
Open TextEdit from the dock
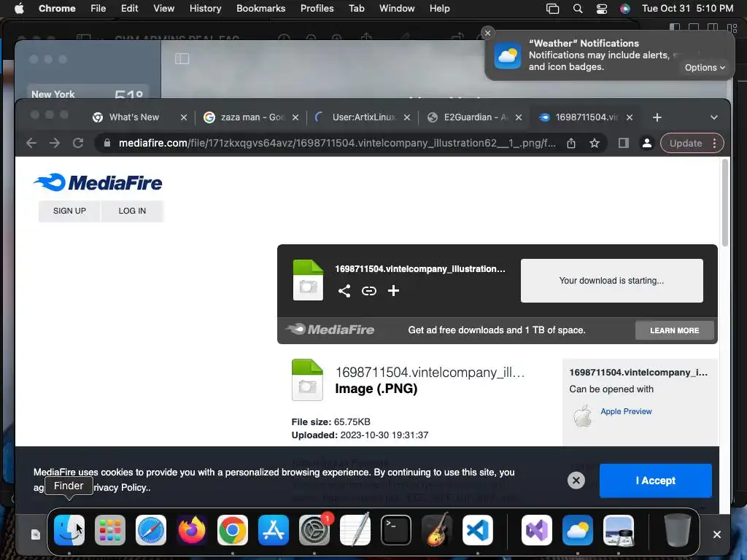tap(355, 530)
